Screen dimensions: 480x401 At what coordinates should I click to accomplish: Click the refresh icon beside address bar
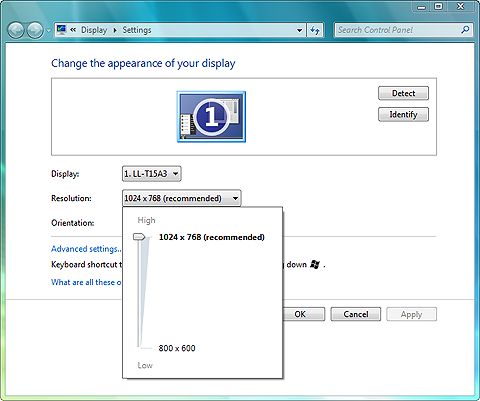315,30
